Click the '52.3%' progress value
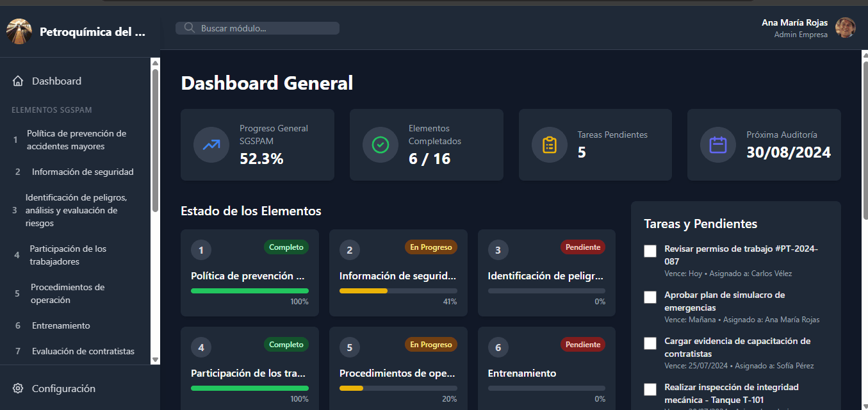The image size is (868, 410). click(261, 158)
